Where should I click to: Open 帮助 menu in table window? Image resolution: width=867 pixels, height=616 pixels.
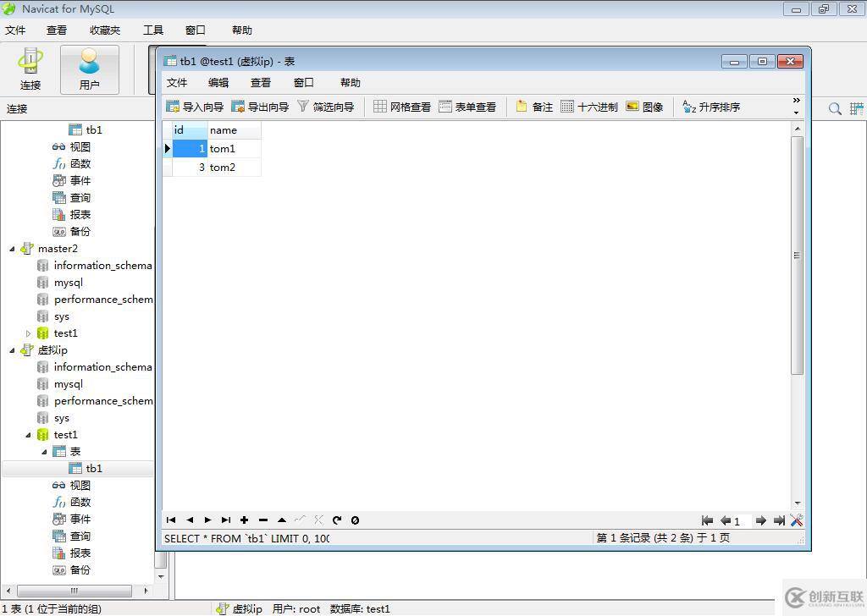pos(351,83)
